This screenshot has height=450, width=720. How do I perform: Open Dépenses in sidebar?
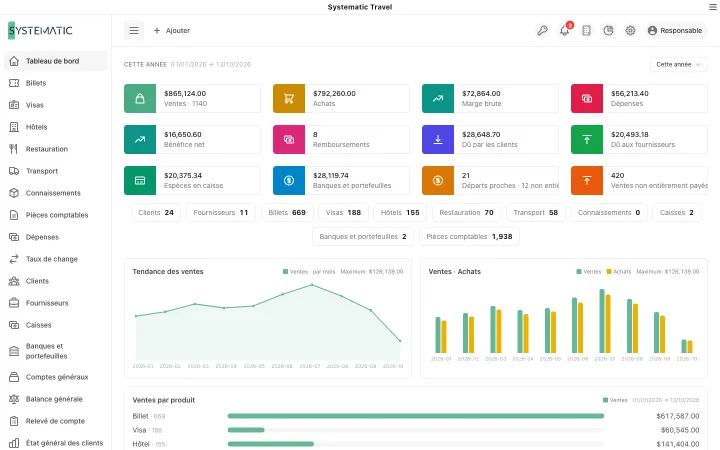[x=56, y=237]
